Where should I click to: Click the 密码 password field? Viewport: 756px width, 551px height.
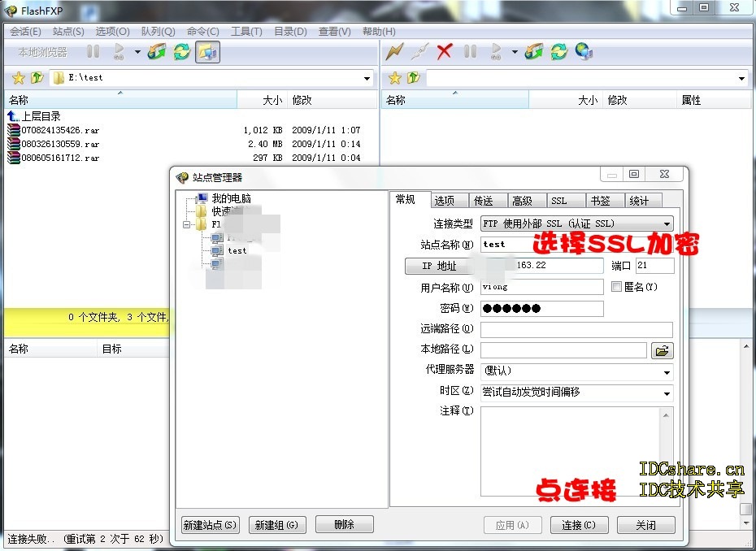click(x=542, y=309)
